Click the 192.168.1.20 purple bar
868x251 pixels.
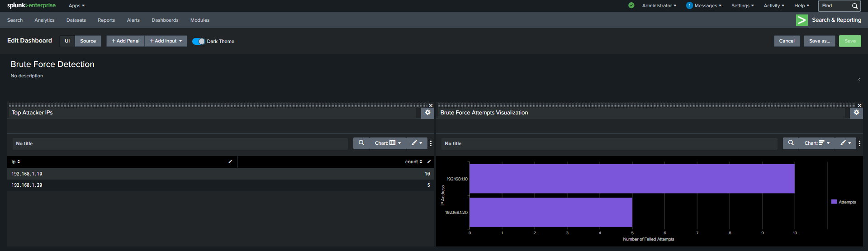click(x=551, y=212)
